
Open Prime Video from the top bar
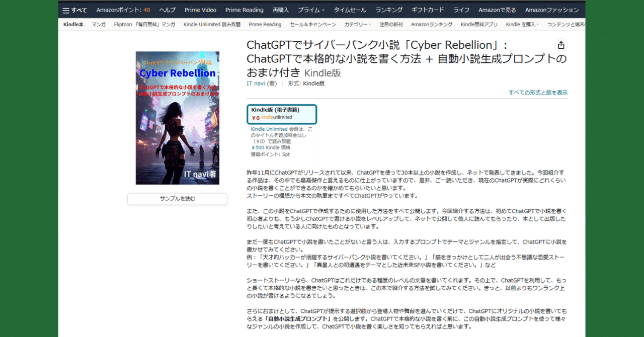(x=199, y=9)
